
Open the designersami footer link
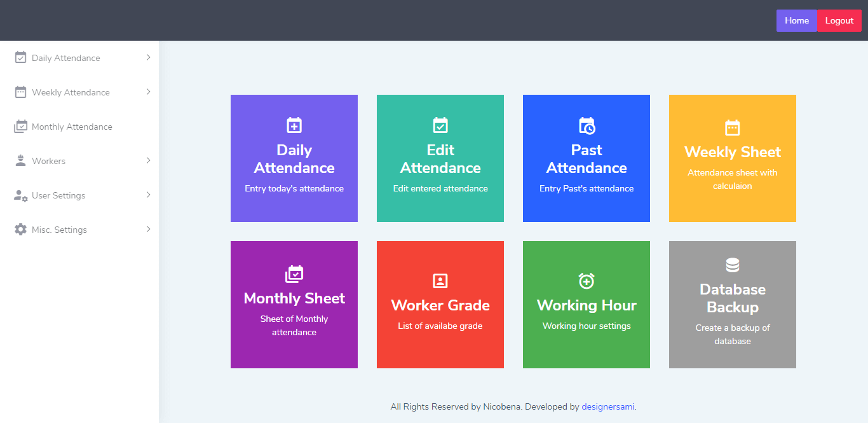pyautogui.click(x=607, y=406)
